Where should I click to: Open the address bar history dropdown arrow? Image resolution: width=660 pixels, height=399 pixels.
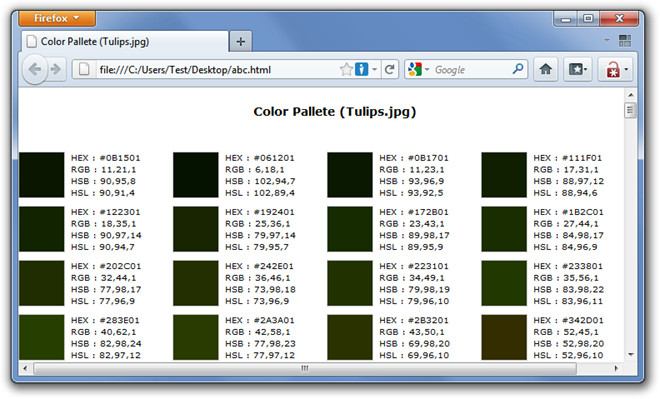coord(374,69)
